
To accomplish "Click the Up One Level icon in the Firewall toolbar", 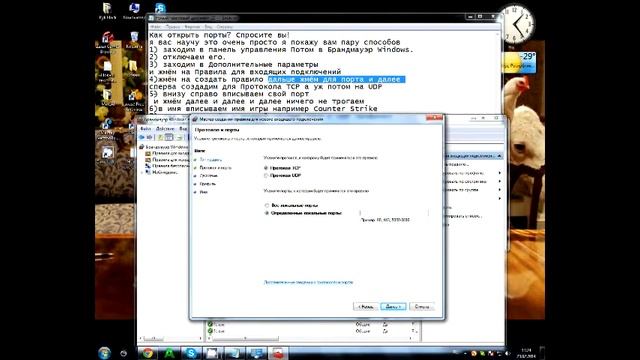I will click(x=160, y=137).
